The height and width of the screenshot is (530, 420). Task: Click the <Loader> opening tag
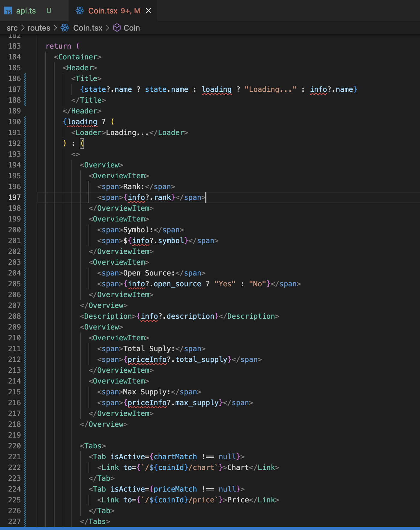click(88, 133)
